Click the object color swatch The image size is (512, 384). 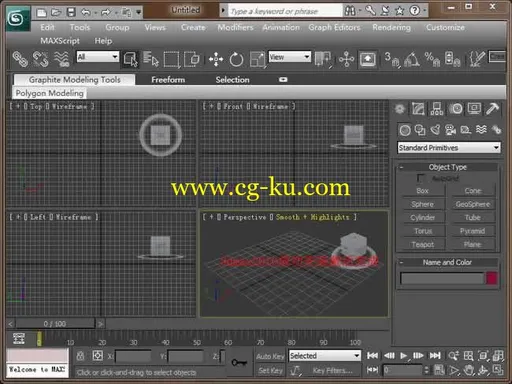coord(492,278)
